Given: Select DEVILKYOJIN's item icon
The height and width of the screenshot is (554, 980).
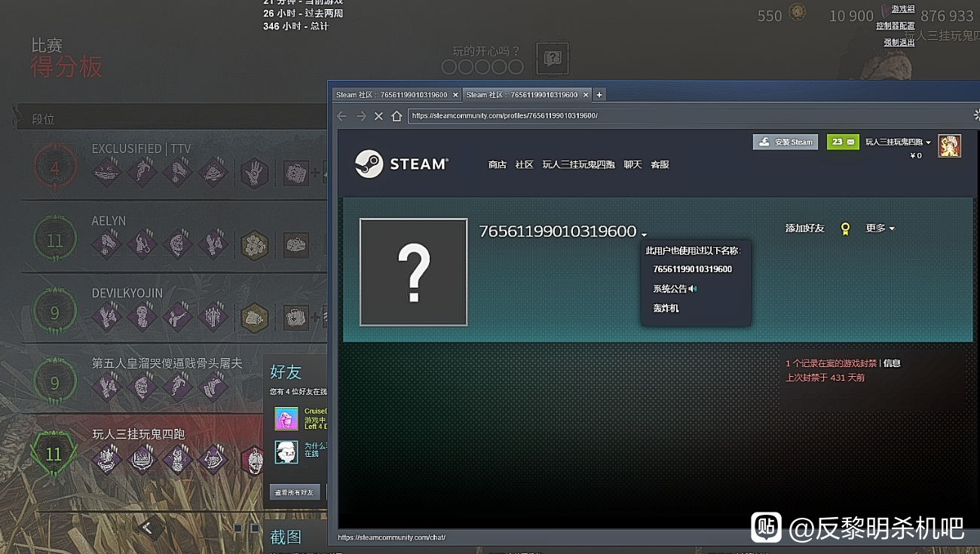Looking at the screenshot, I should [296, 317].
